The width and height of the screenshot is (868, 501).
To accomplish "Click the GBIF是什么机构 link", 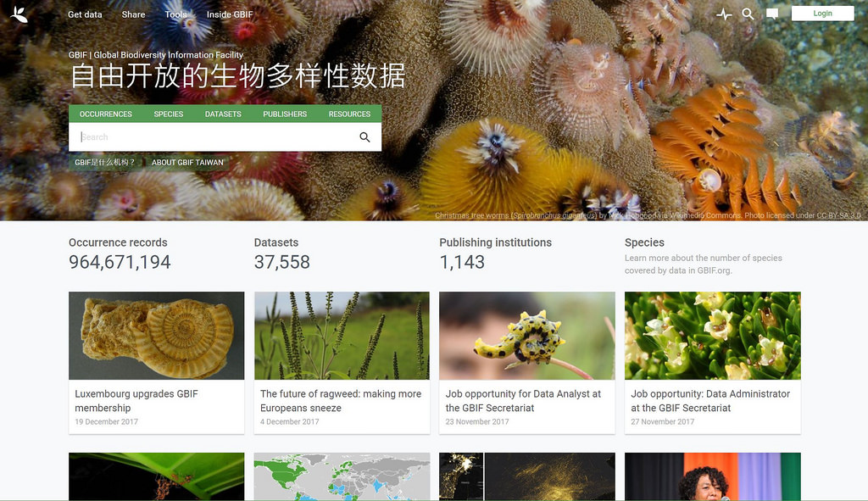I will coord(104,162).
